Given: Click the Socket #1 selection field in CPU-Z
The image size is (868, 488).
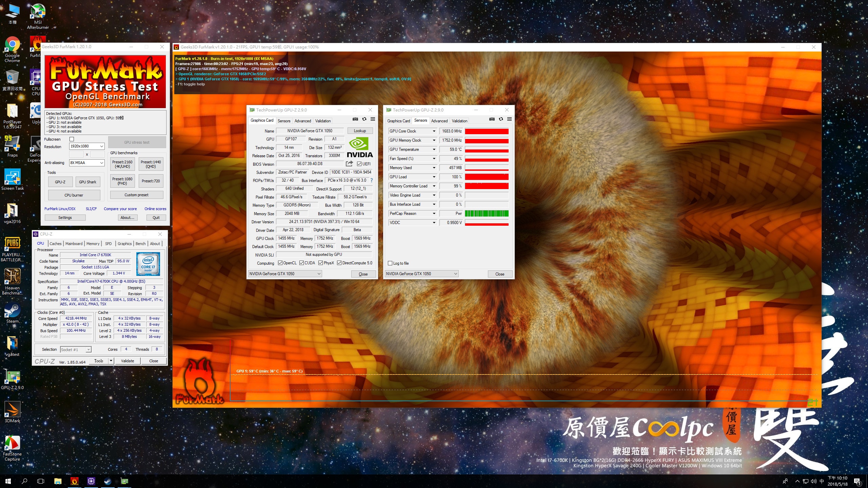Looking at the screenshot, I should coord(76,349).
